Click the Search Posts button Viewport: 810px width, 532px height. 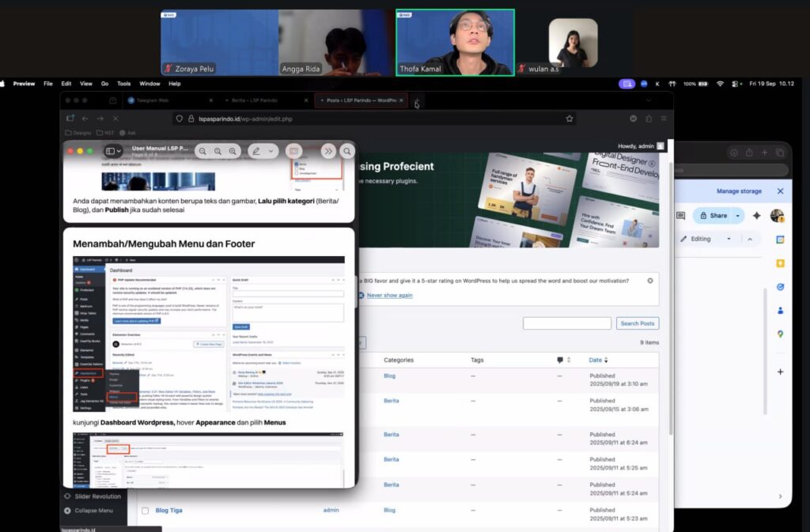tap(637, 323)
